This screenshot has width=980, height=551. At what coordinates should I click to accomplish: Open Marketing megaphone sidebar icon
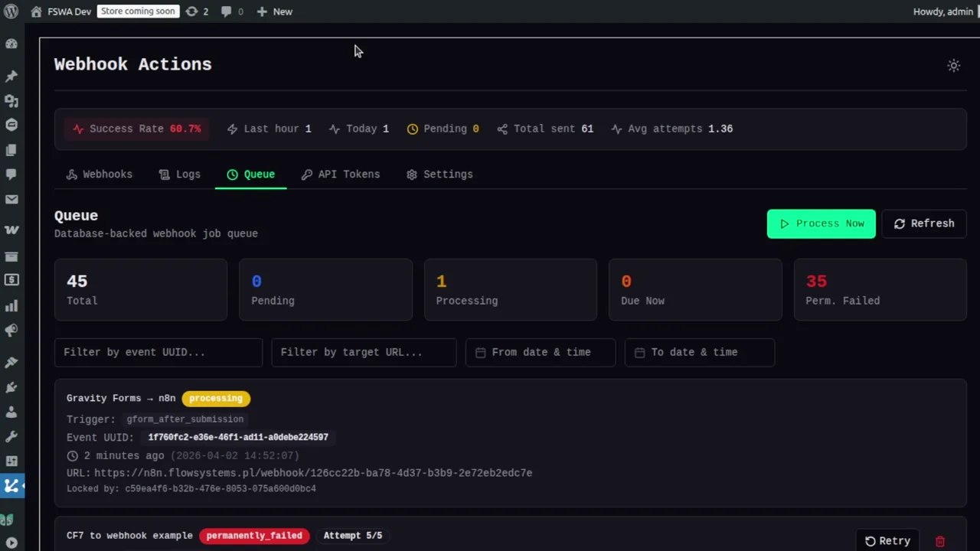click(x=11, y=331)
